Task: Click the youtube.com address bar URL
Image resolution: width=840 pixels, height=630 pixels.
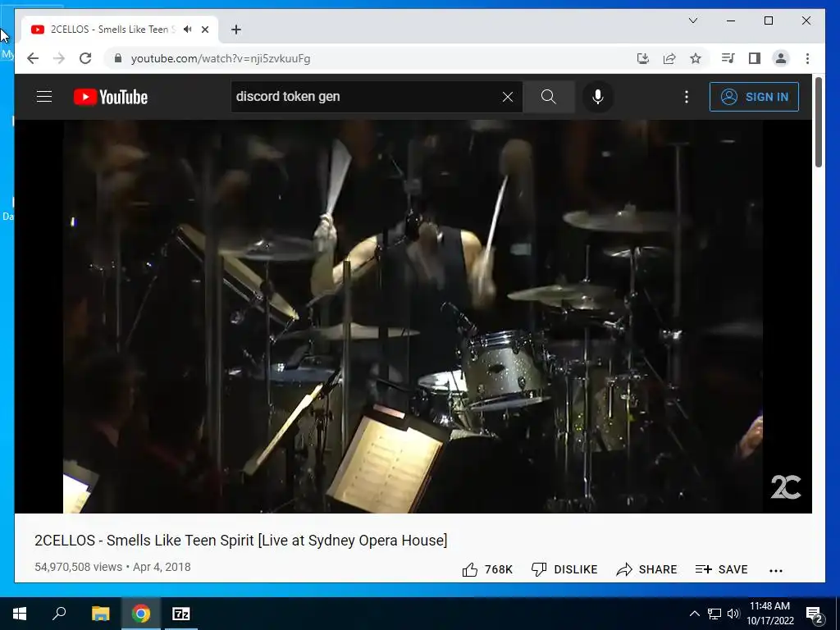Action: [221, 58]
